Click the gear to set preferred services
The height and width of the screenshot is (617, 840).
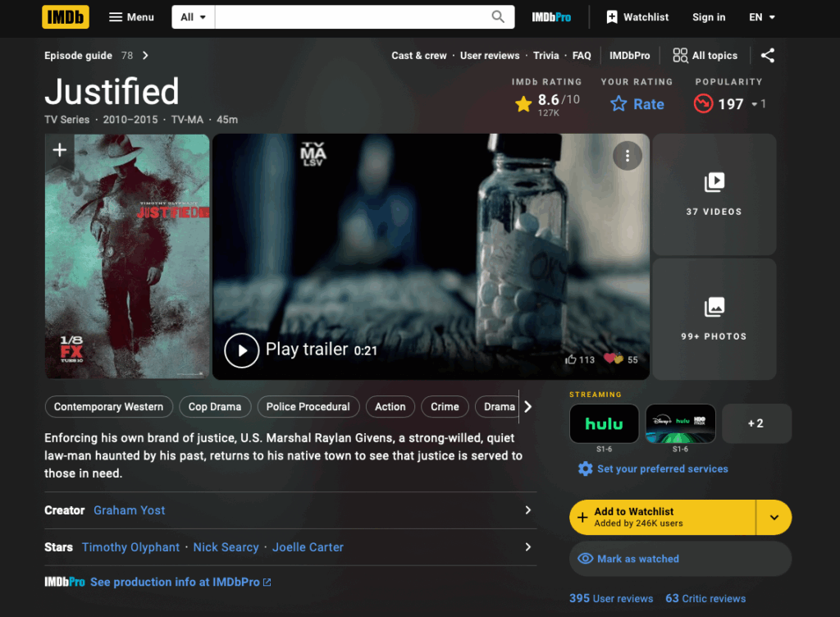tap(585, 469)
